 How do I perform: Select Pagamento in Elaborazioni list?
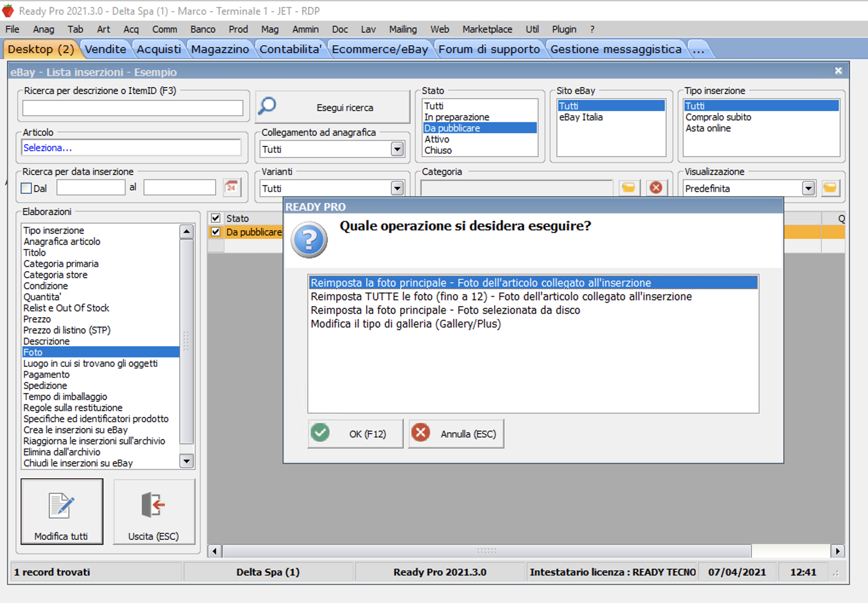point(101,374)
